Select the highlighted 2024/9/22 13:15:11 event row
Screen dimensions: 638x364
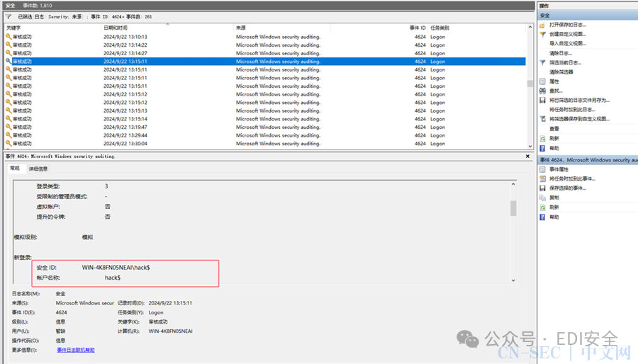coord(265,62)
